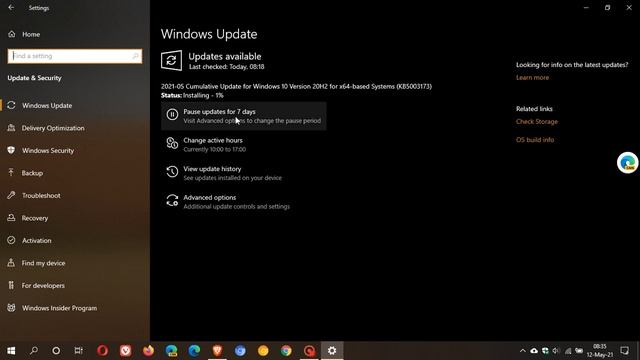Open the Windows Start menu
640x360 pixels.
tap(11, 350)
